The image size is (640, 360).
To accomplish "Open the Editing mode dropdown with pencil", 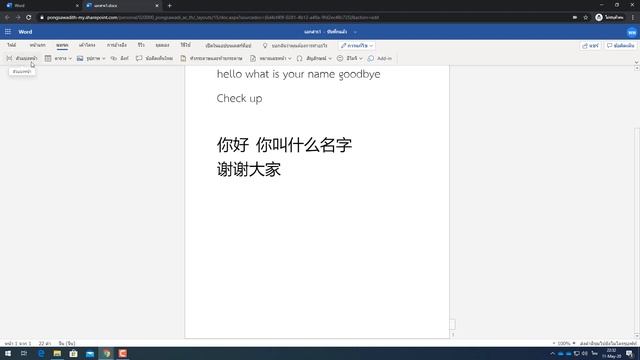I will pyautogui.click(x=357, y=46).
